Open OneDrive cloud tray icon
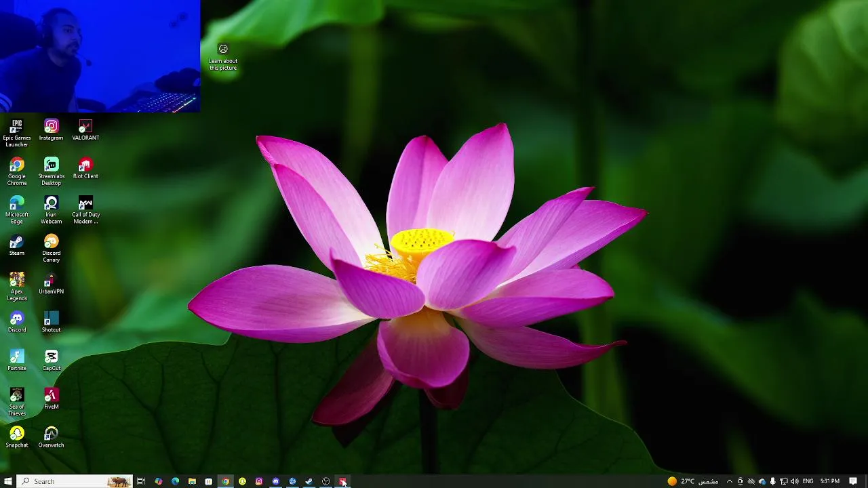 (762, 481)
